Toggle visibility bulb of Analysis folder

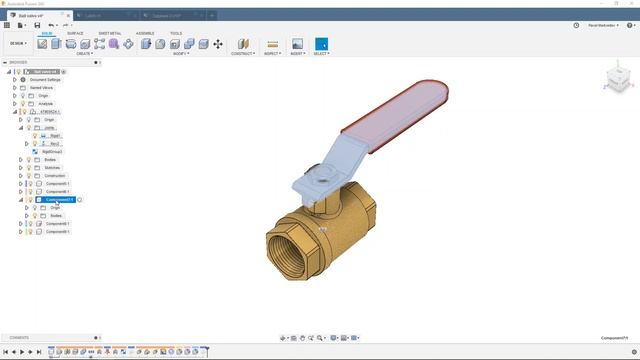[x=23, y=104]
